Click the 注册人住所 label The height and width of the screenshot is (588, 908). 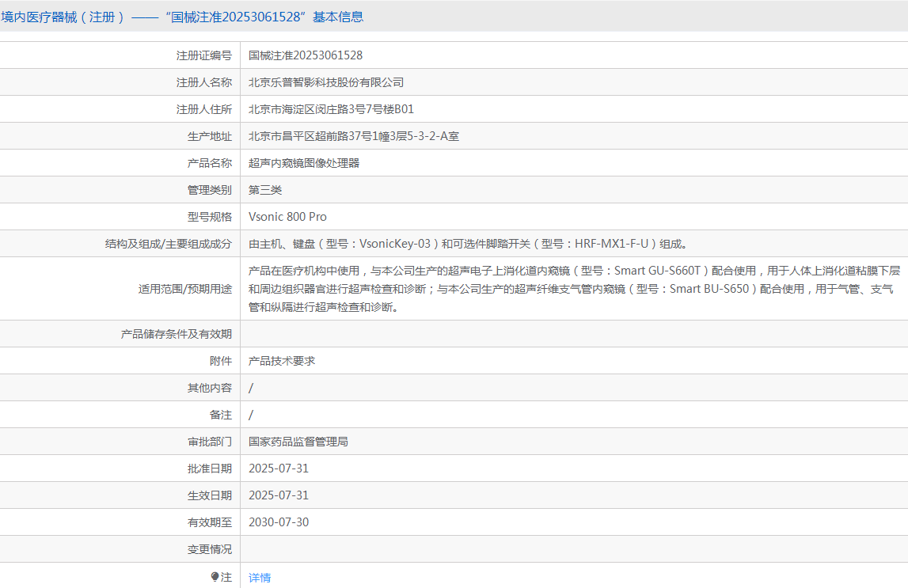(203, 108)
